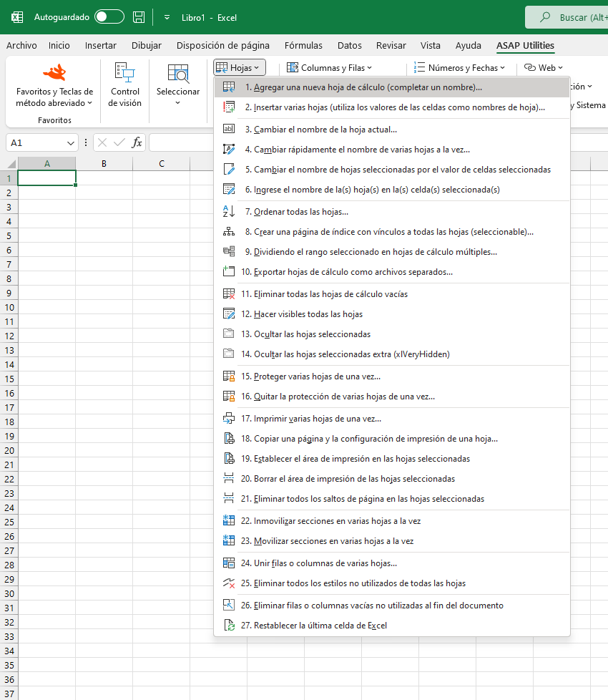Select column B header

click(104, 164)
